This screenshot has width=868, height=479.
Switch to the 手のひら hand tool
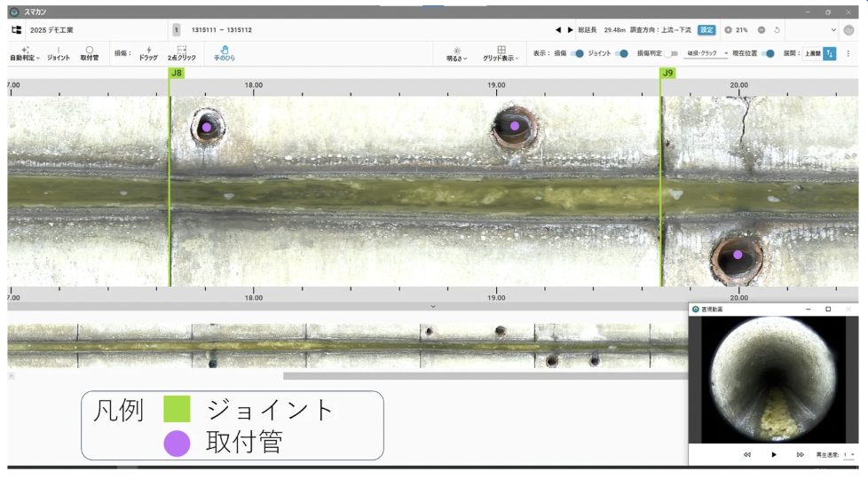tap(224, 54)
